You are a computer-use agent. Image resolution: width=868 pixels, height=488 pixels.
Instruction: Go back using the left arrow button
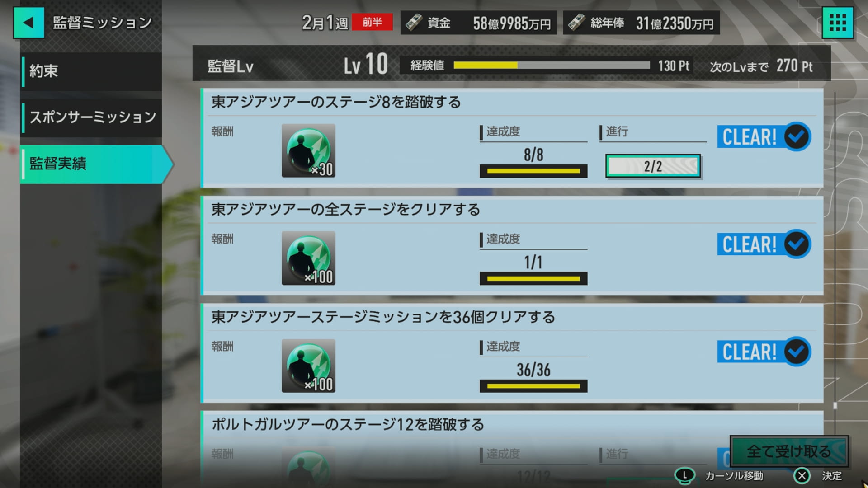[28, 23]
